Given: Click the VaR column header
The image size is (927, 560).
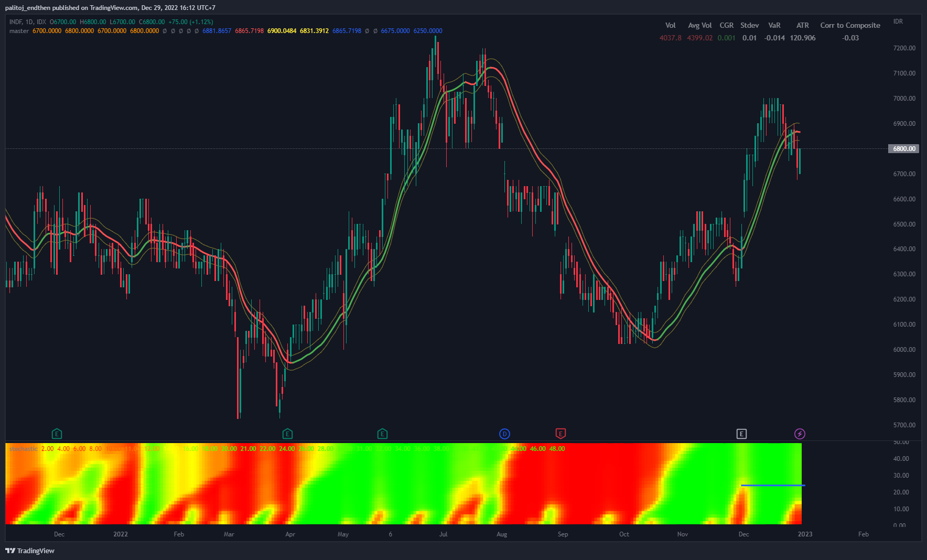Looking at the screenshot, I should tap(774, 25).
